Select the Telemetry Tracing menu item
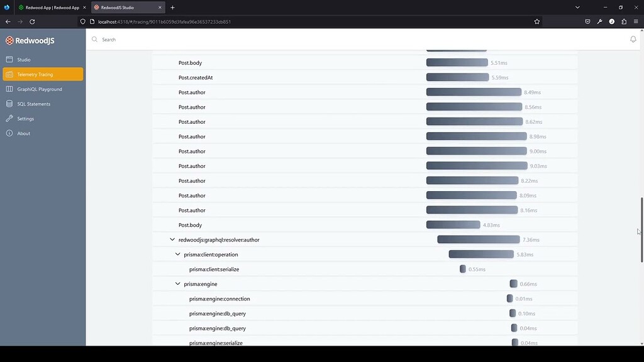Viewport: 644px width, 362px height. click(43, 74)
